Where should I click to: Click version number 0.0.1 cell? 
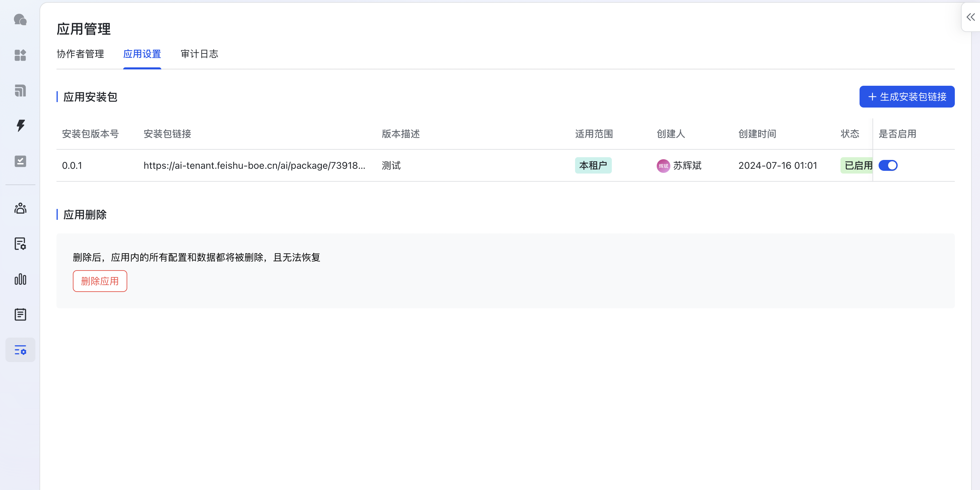point(72,165)
